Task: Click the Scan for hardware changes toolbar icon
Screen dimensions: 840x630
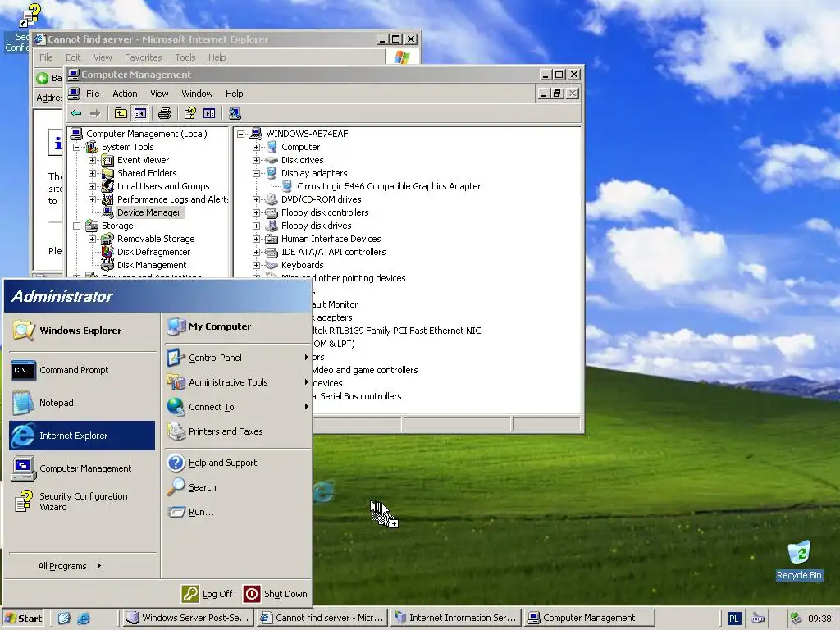Action: (x=235, y=113)
